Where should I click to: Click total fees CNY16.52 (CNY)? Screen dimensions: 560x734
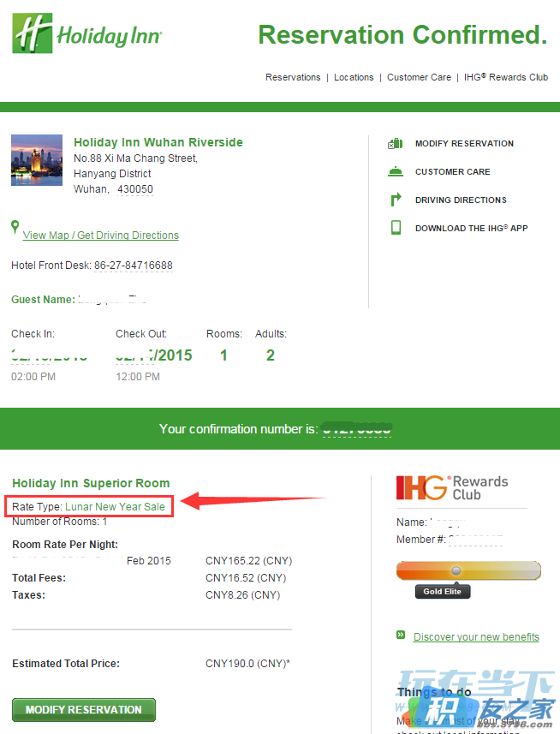[246, 578]
